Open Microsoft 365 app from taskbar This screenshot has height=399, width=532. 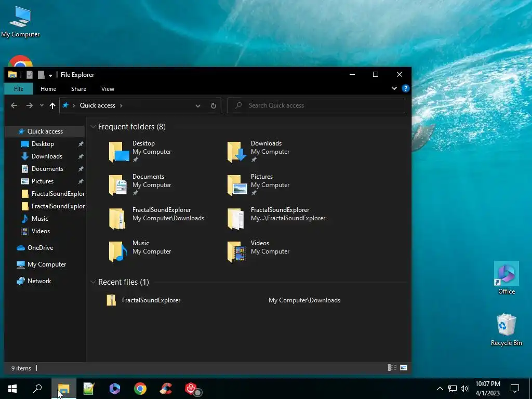pyautogui.click(x=115, y=389)
